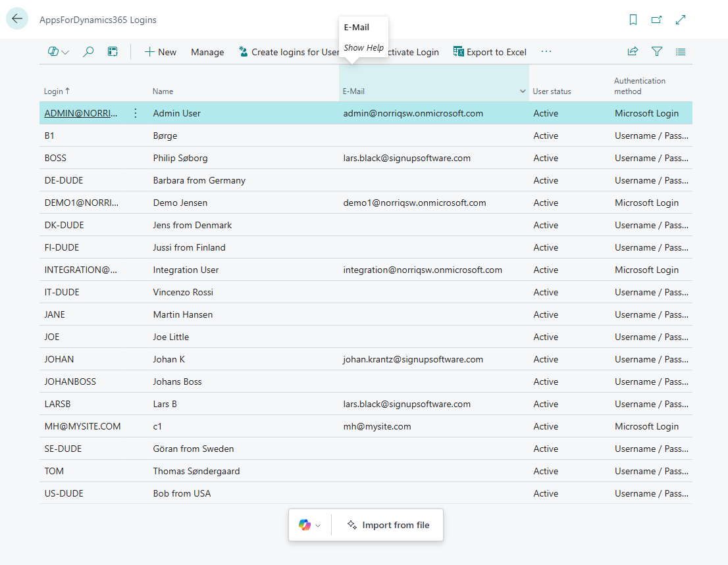Click the User status column header

pos(552,91)
